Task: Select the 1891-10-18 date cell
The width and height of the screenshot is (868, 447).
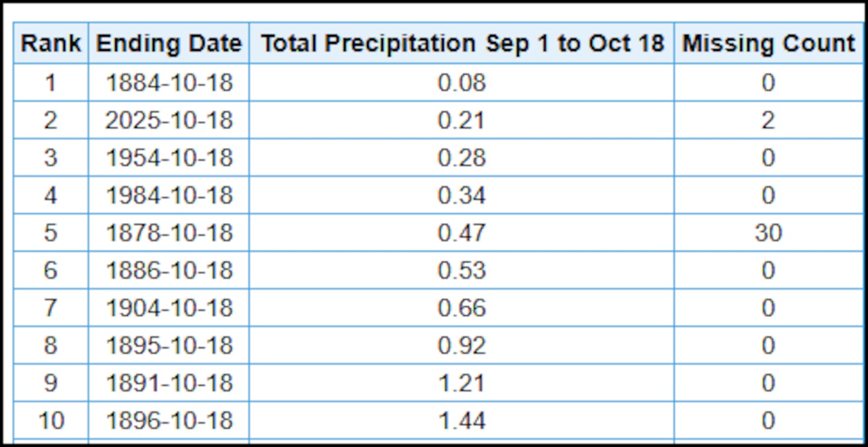Action: coord(169,383)
